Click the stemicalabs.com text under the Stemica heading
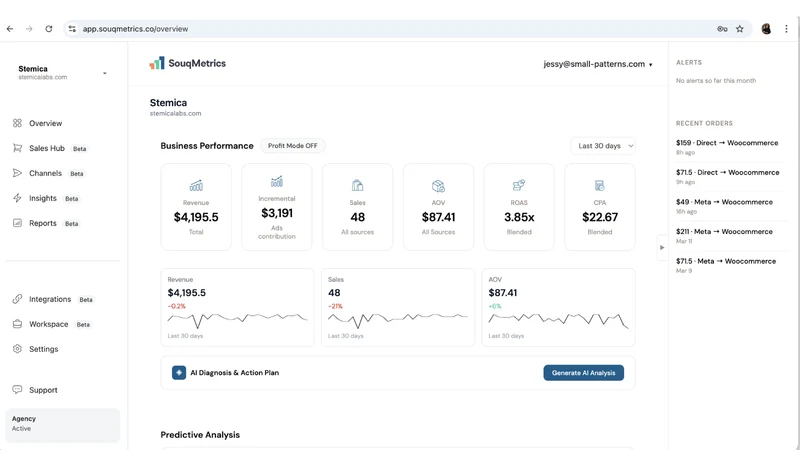This screenshot has width=800, height=450. point(176,113)
